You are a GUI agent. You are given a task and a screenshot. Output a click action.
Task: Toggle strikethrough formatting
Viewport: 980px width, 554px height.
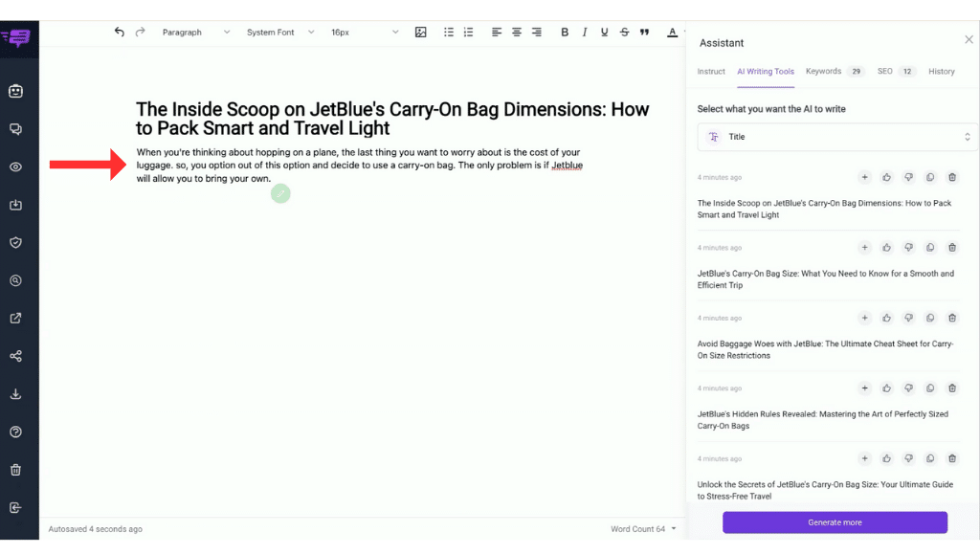pos(624,33)
